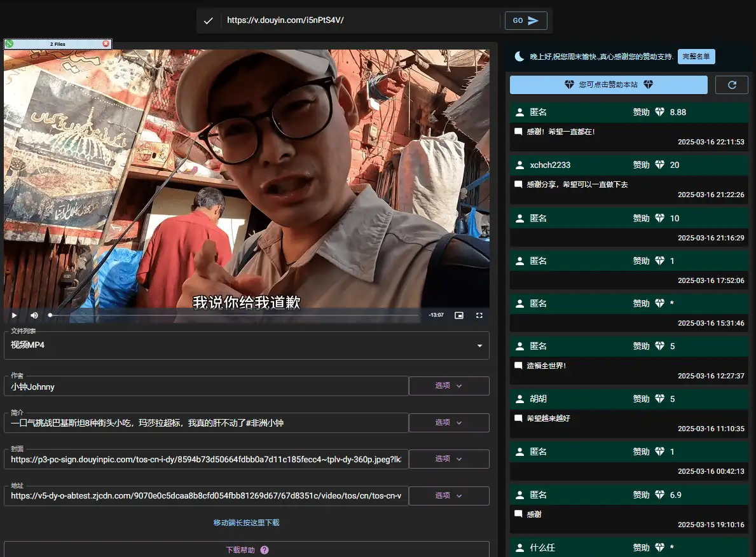Screen dimensions: 756x557
Task: Toggle fullscreen video view
Action: [479, 315]
